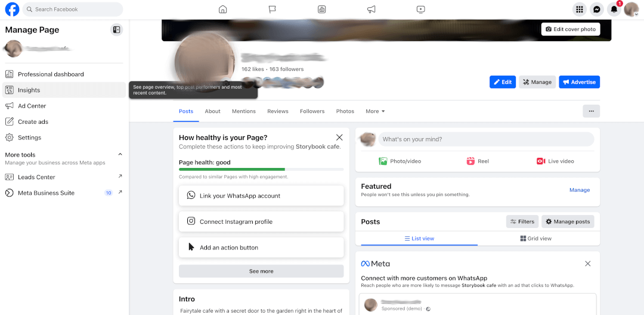
Task: Click the 163 followers text
Action: pos(287,69)
